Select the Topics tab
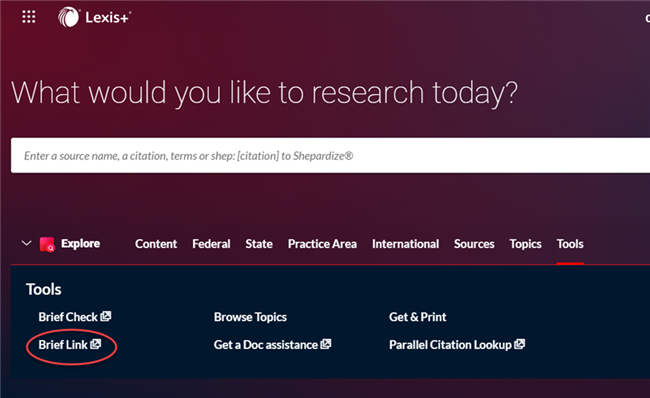The image size is (650, 398). click(x=525, y=244)
